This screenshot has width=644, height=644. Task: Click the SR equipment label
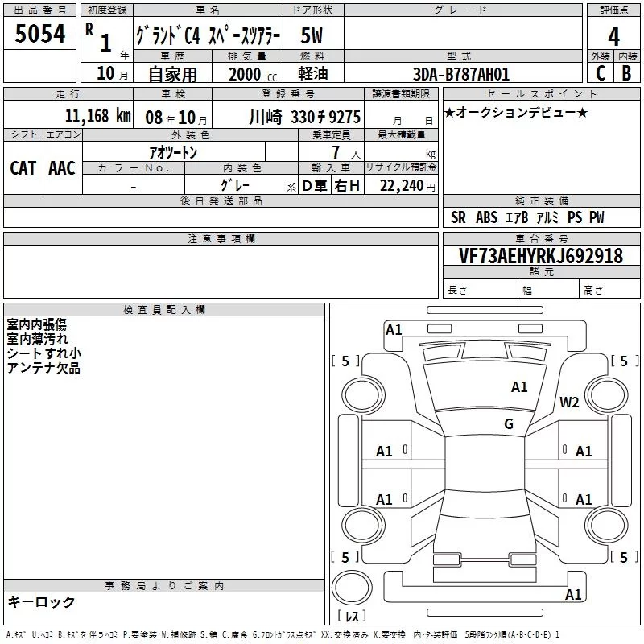tap(458, 217)
